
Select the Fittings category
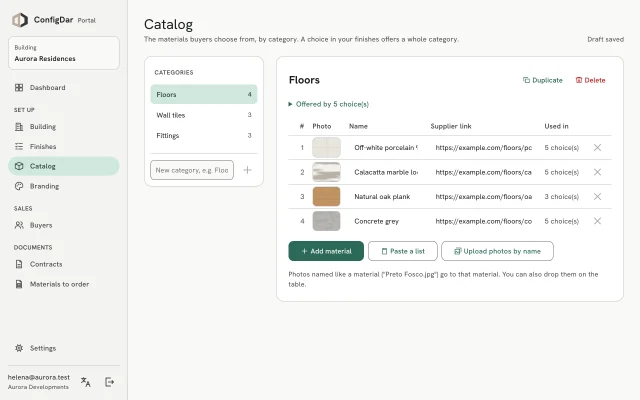click(x=204, y=136)
